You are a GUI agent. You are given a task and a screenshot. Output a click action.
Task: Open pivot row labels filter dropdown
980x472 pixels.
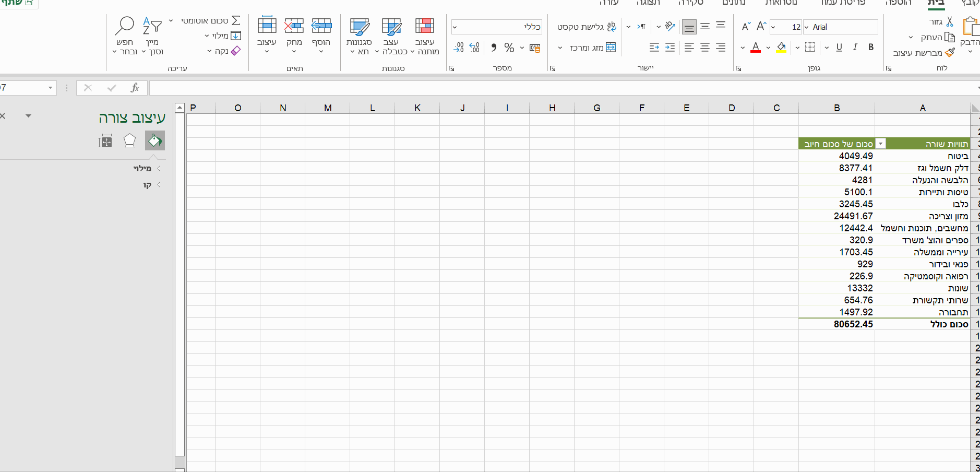pyautogui.click(x=880, y=144)
